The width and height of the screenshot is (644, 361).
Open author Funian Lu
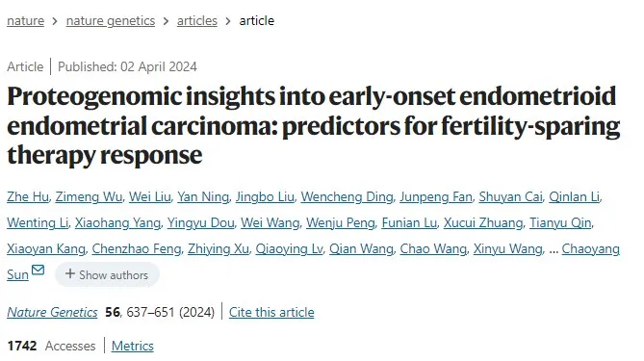409,222
